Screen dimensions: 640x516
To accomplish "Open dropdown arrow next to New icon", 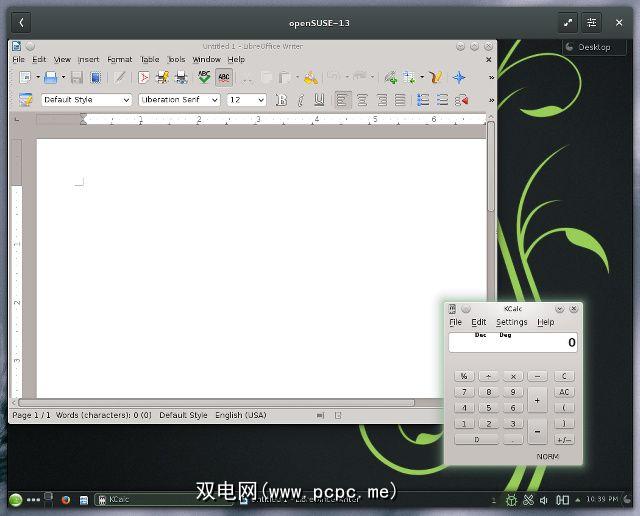I will click(x=38, y=77).
